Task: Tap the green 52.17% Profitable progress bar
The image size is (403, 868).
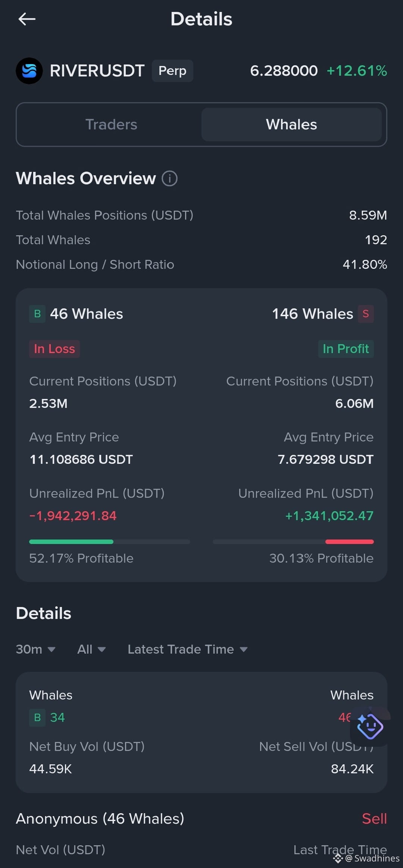Action: [x=71, y=541]
